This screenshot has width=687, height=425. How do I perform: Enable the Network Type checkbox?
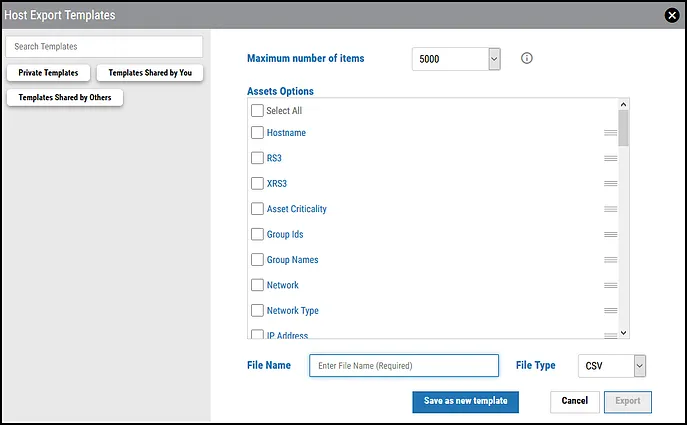pos(257,310)
